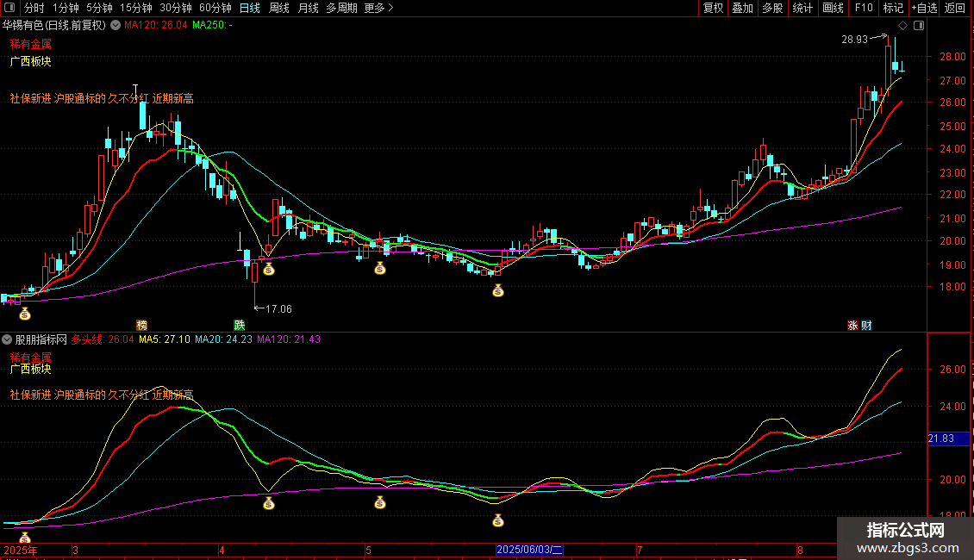Click the blue 财 marker under the main chart

pyautogui.click(x=866, y=326)
